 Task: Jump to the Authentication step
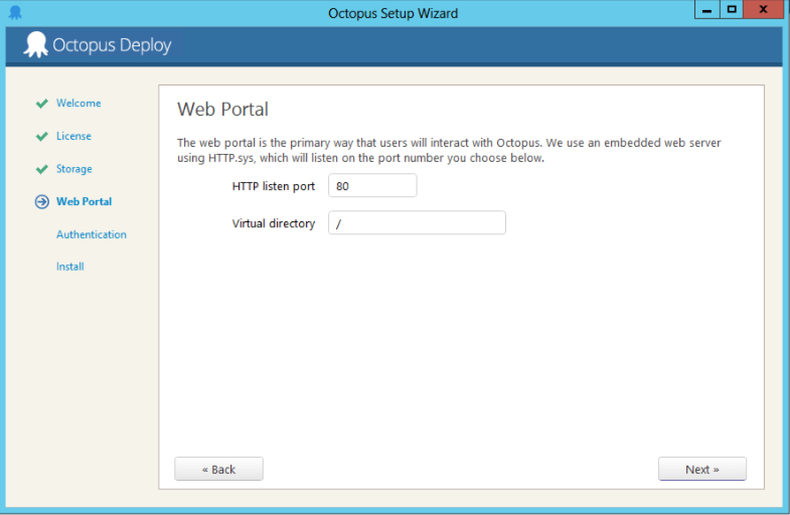(x=91, y=234)
